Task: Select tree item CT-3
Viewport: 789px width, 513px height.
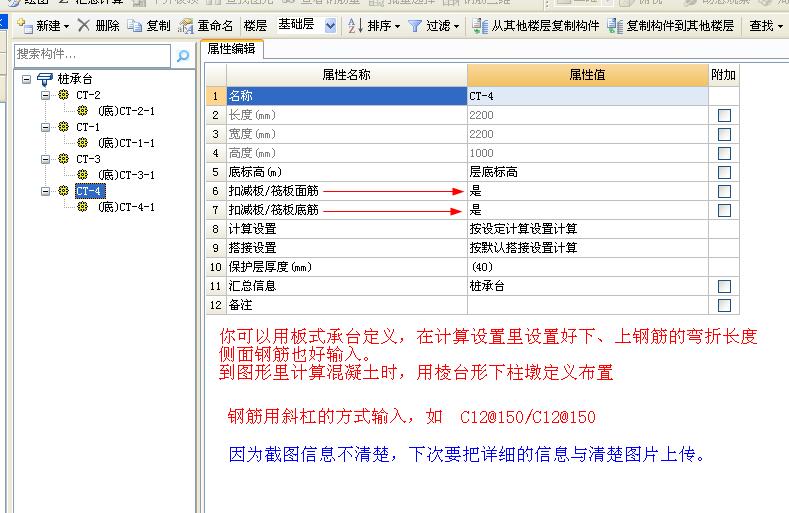Action: 88,159
